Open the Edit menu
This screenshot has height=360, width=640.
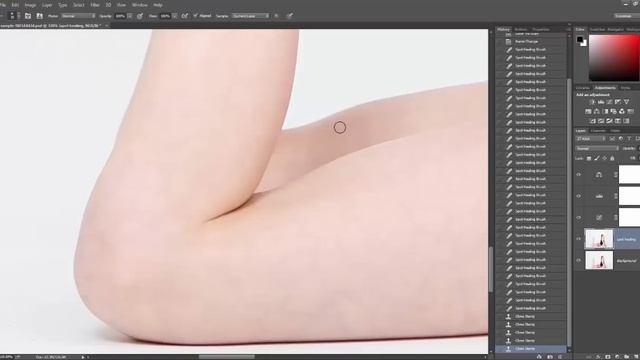[x=15, y=5]
